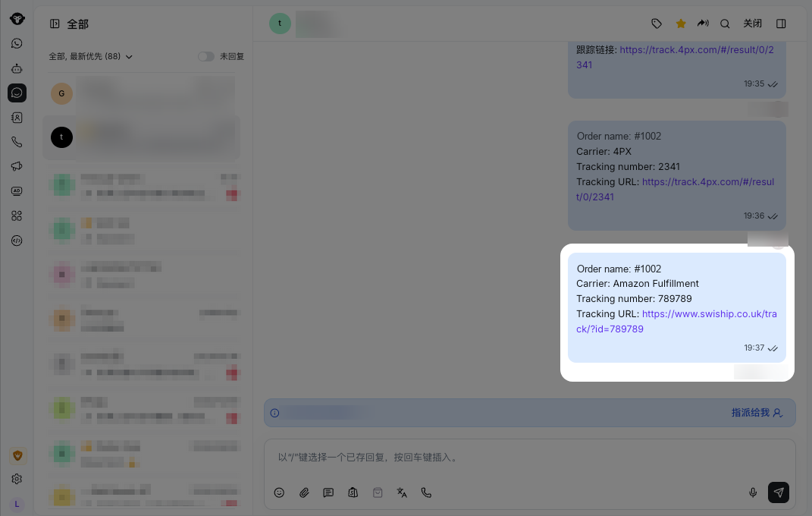Click text 'Carrier: Amazon Fulfillment'
Image resolution: width=812 pixels, height=516 pixels.
point(638,283)
